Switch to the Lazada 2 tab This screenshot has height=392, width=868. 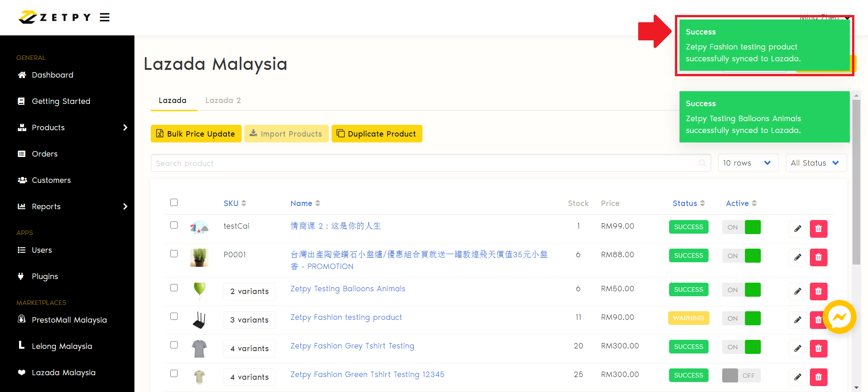click(x=223, y=100)
